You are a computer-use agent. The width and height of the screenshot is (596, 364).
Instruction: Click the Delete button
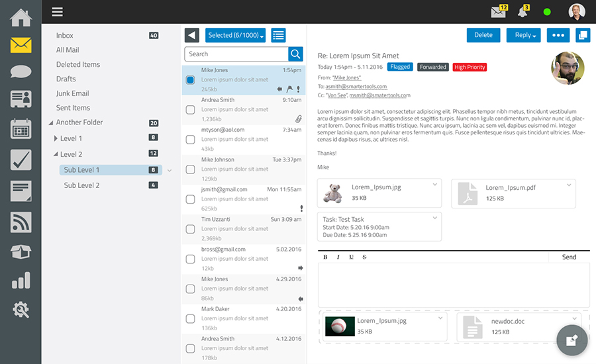coord(483,35)
